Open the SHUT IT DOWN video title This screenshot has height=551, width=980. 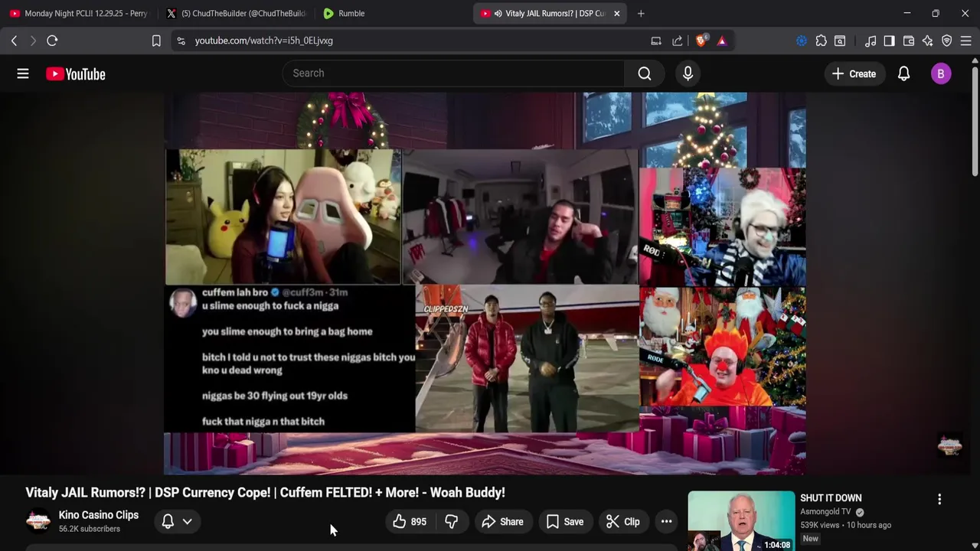coord(831,498)
